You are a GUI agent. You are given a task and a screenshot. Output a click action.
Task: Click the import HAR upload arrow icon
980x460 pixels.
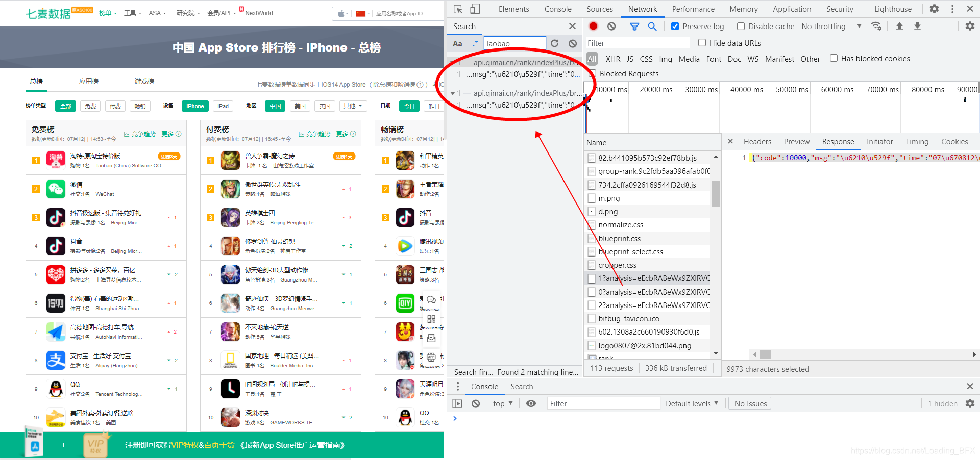pos(899,26)
